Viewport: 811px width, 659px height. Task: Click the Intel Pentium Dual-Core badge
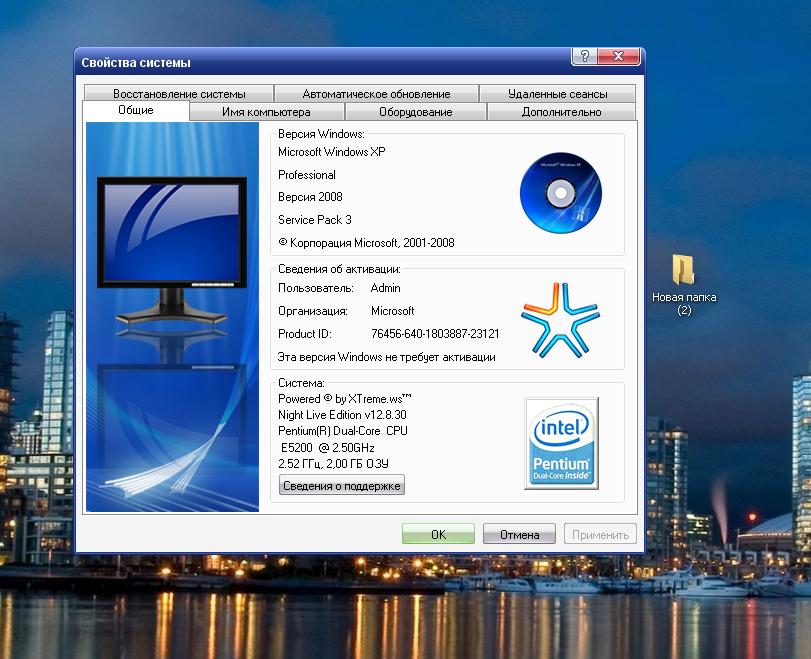click(x=561, y=442)
